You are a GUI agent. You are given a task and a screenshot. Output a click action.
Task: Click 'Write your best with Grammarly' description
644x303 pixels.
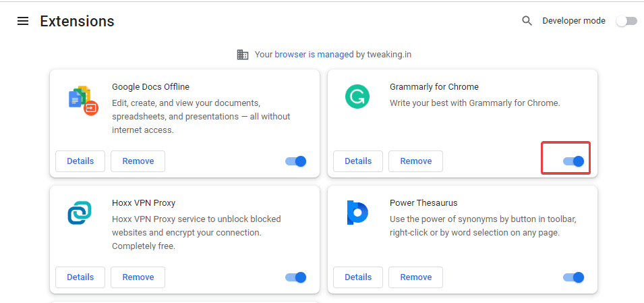[x=475, y=103]
